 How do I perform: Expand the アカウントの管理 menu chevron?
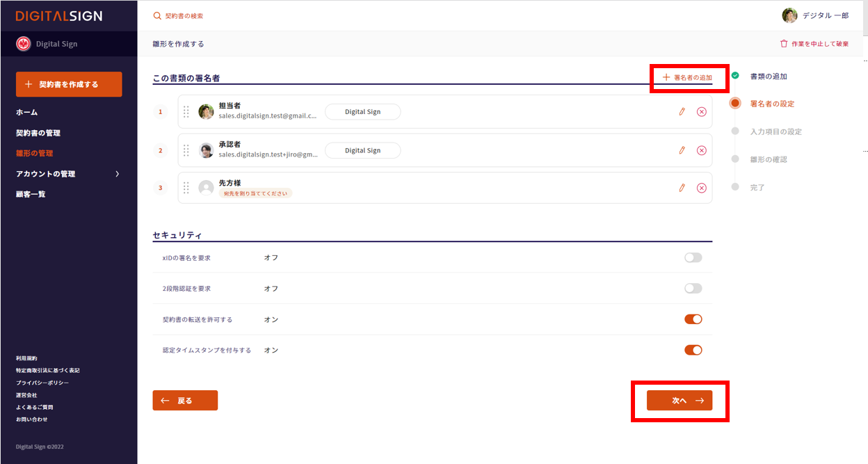(117, 174)
